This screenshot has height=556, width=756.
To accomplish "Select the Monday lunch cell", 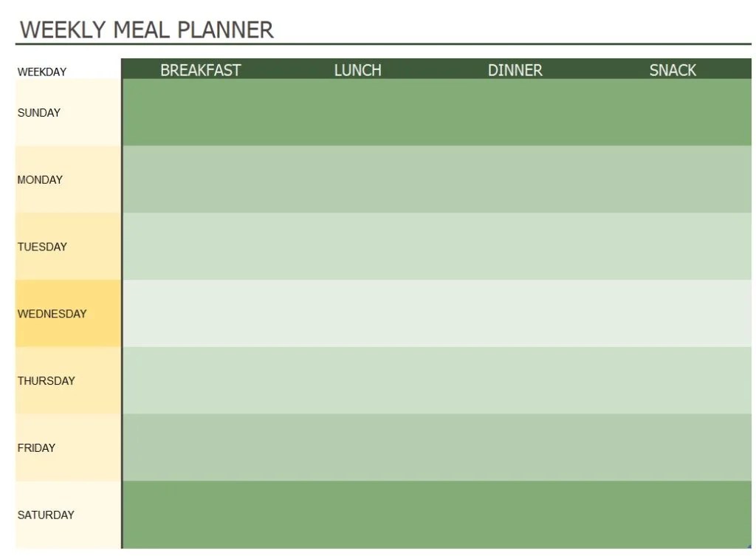I will point(358,179).
